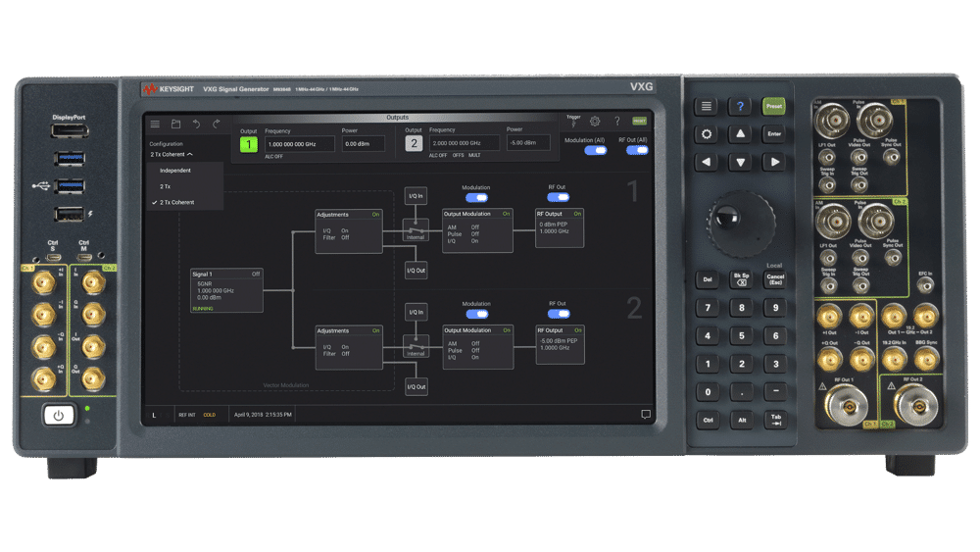This screenshot has width=980, height=552.
Task: Select the green Output 1 channel tab
Action: pos(248,144)
